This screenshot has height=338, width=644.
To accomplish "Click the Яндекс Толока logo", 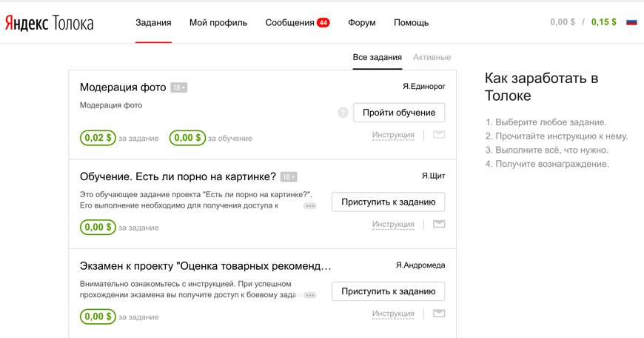I will click(50, 23).
